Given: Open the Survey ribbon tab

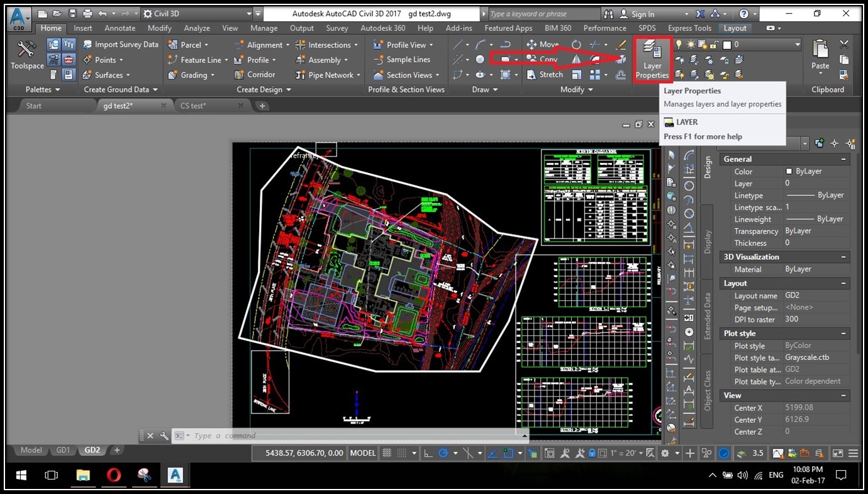Looking at the screenshot, I should [337, 28].
